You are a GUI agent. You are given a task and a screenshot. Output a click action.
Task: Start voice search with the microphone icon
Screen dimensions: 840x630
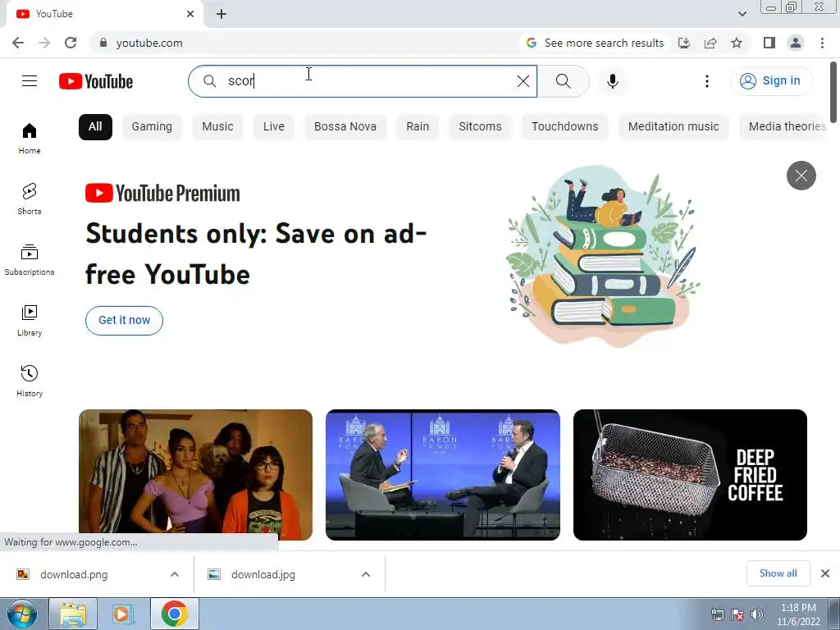point(613,81)
